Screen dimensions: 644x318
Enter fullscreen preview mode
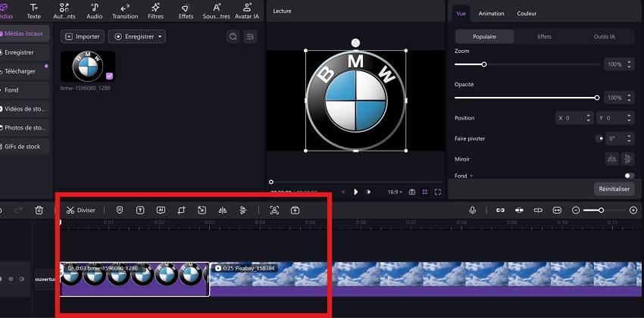tap(438, 192)
